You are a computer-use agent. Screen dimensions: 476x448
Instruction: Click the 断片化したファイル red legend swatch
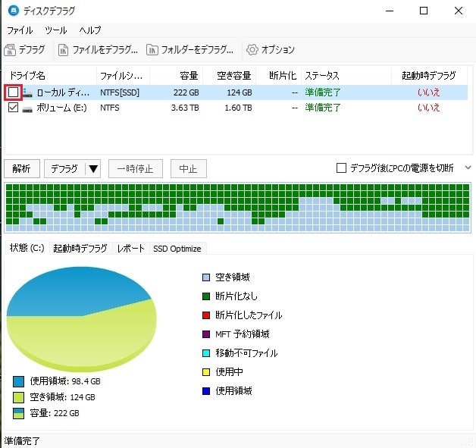point(206,315)
